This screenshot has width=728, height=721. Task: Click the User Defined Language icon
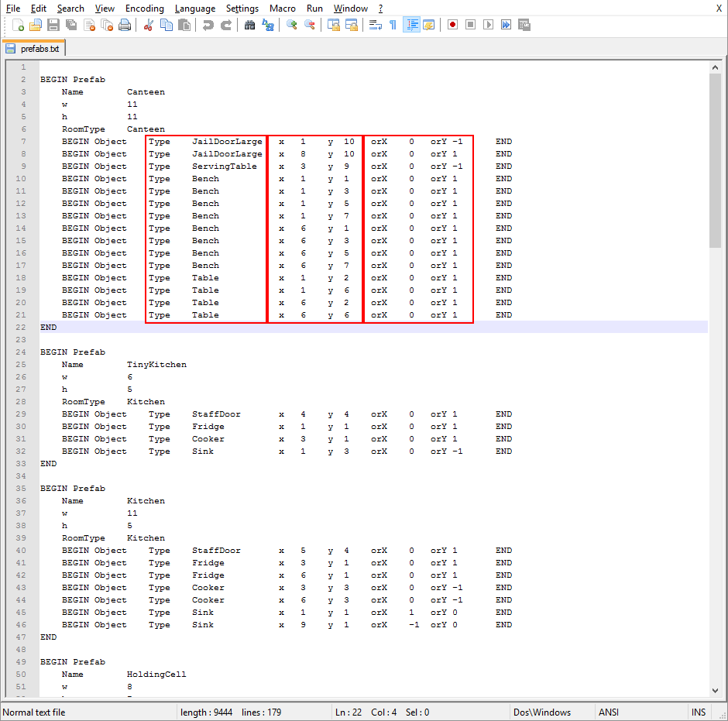click(x=428, y=25)
